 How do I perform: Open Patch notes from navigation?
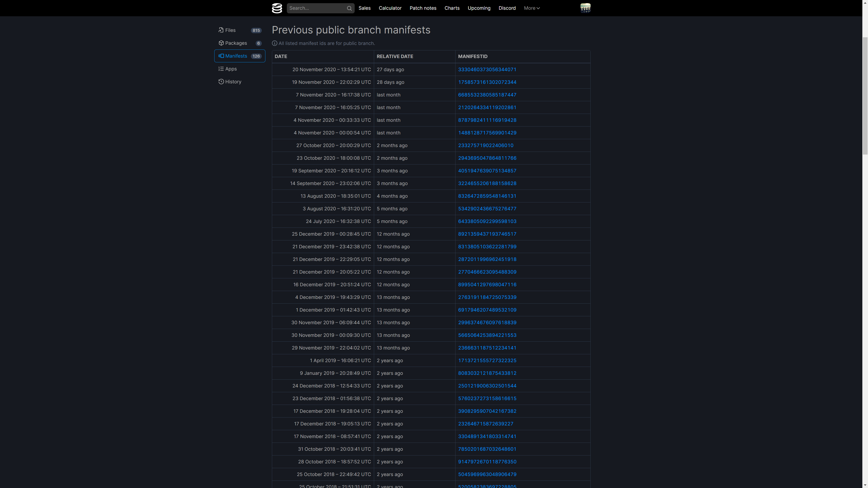[x=422, y=8]
